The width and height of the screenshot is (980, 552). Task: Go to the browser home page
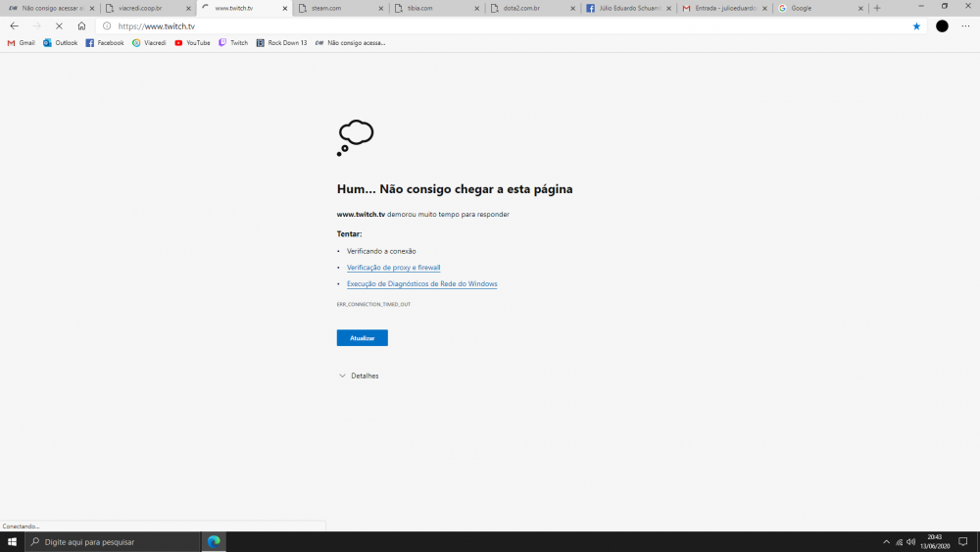click(x=81, y=26)
